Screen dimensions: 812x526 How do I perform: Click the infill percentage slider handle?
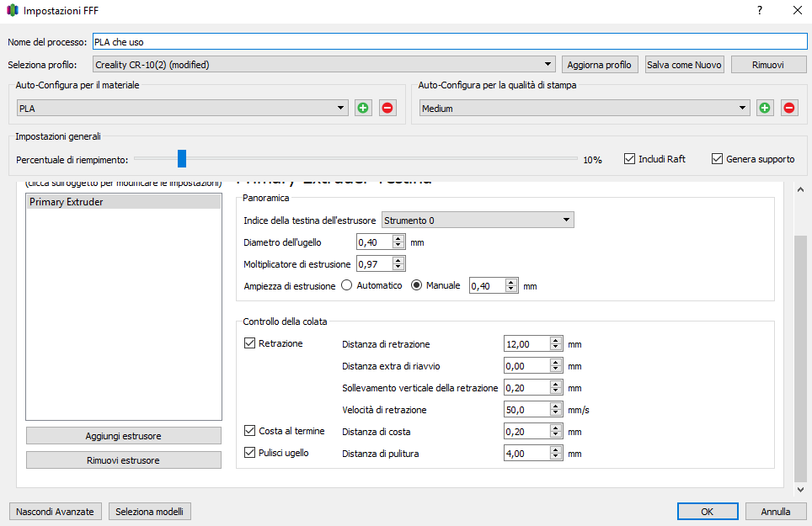181,159
